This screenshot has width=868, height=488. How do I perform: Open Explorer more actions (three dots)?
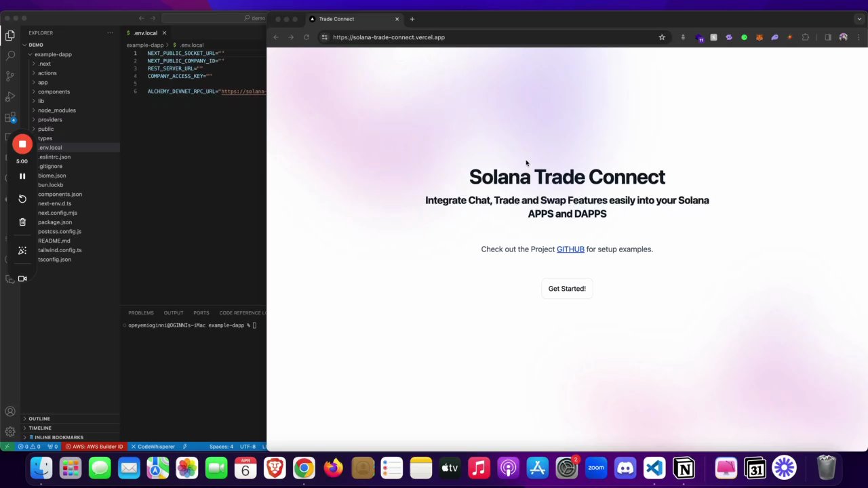click(110, 33)
